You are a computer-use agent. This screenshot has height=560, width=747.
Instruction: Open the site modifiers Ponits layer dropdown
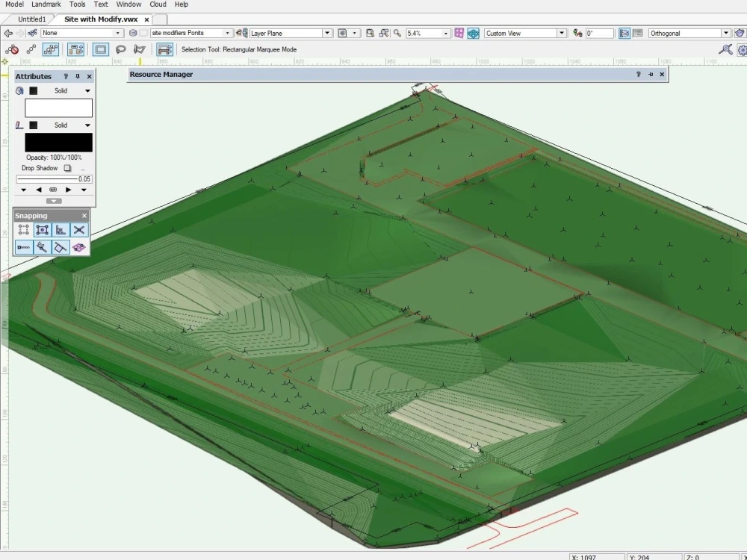[191, 34]
